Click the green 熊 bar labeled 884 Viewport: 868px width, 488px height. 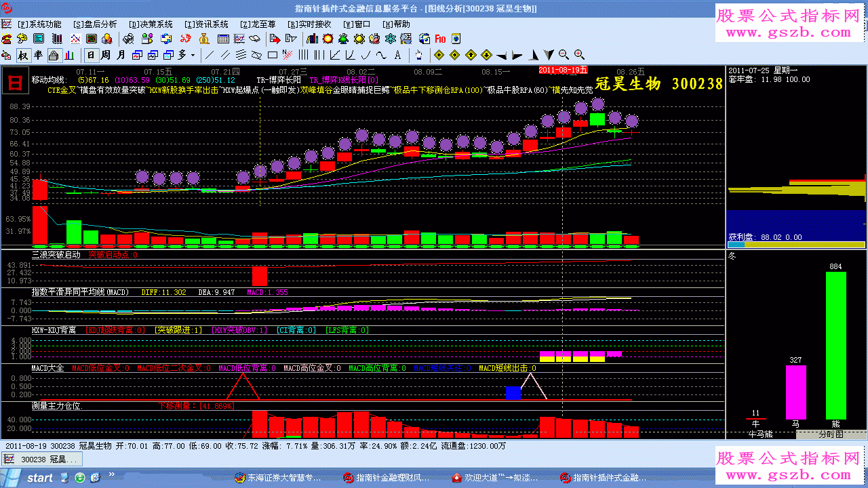click(x=835, y=346)
